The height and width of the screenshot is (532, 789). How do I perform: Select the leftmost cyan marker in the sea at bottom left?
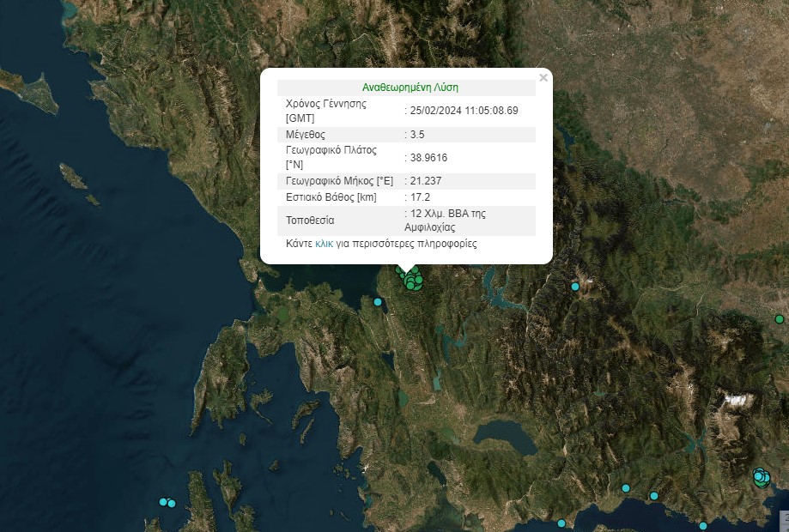point(163,502)
